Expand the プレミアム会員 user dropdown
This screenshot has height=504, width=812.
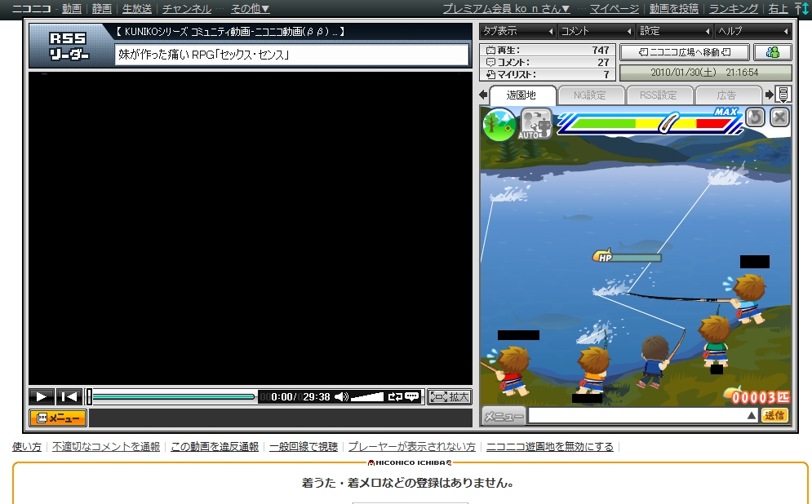(x=506, y=9)
